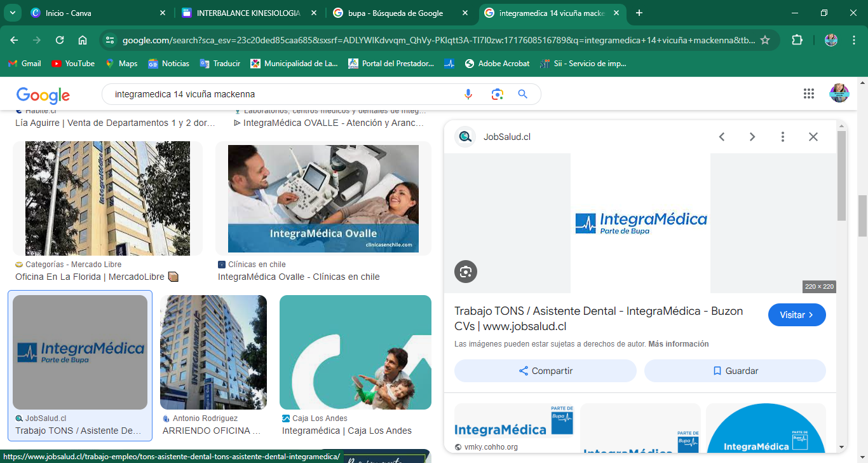Select the JobSalud IntegraMédica logo thumbnail
868x463 pixels.
(x=80, y=352)
